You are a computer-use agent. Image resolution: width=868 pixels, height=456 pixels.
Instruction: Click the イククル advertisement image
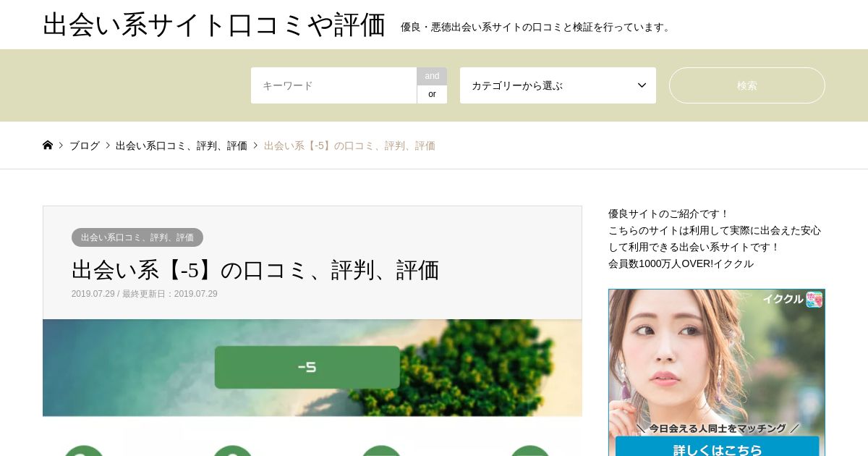[717, 373]
